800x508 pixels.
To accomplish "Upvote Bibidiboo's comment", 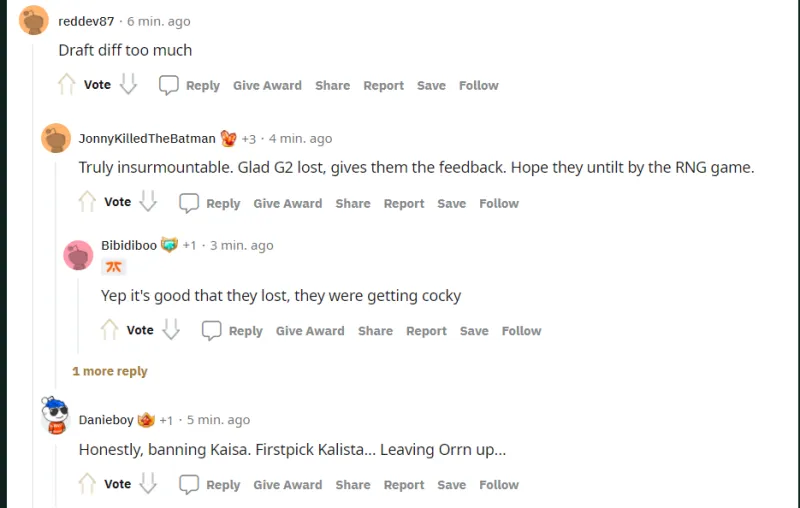I will coord(110,330).
